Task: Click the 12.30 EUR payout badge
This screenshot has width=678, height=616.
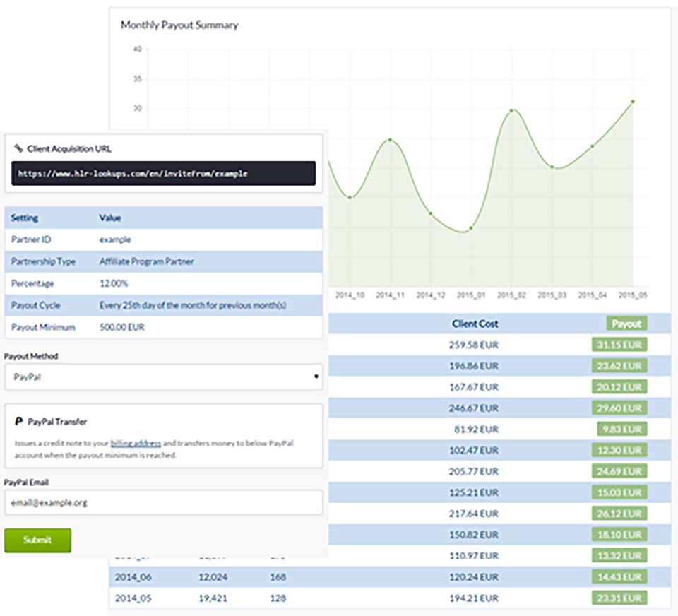Action: [x=619, y=450]
